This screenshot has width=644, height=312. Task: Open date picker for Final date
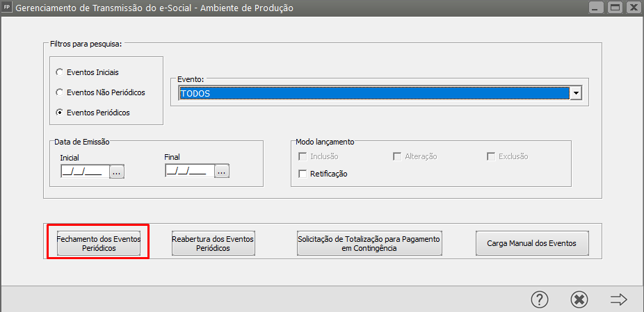(222, 172)
